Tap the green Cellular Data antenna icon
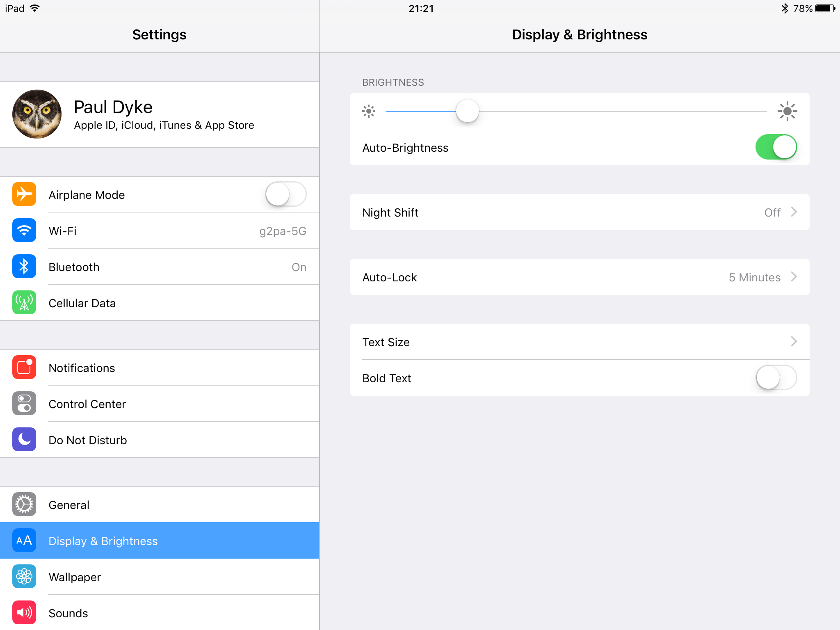This screenshot has height=630, width=840. coord(24,303)
